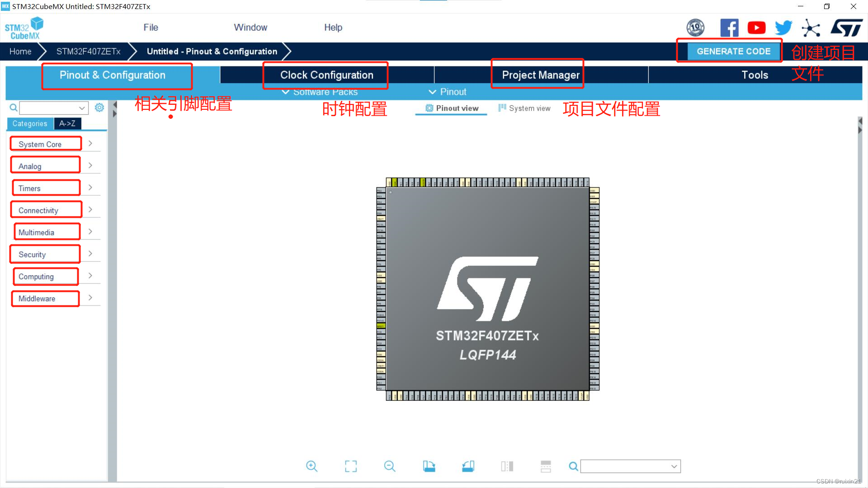Click Untitled - Pinout & Configuration breadcrumb
Screen dimensions: 868x488
(x=212, y=52)
